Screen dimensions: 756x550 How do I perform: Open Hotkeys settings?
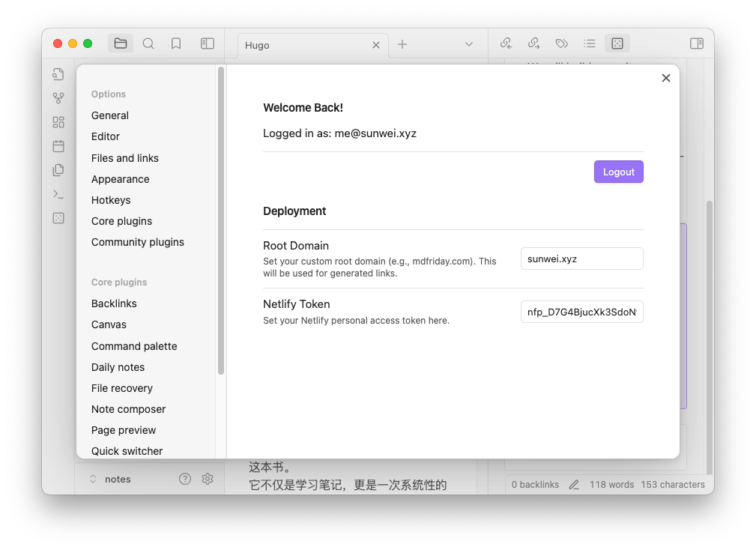tap(111, 200)
